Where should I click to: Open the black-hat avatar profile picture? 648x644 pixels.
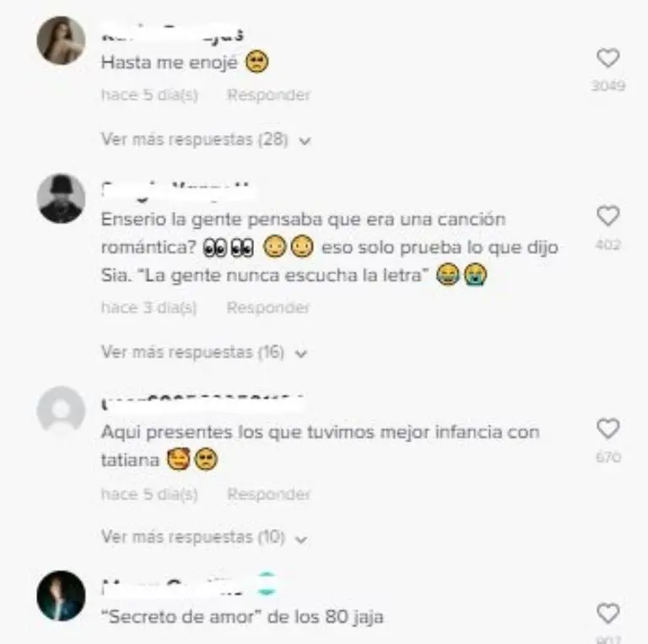(x=61, y=198)
